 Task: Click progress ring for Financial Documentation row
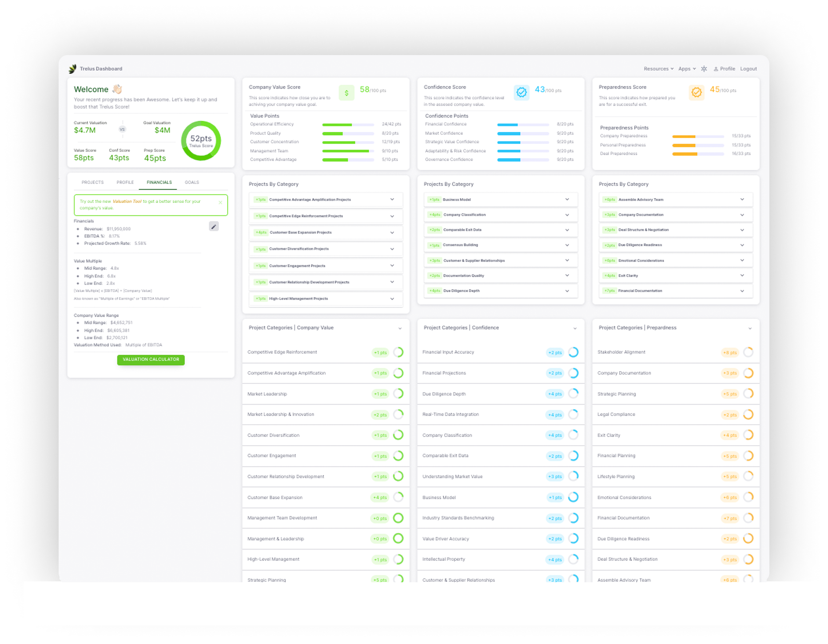(748, 518)
